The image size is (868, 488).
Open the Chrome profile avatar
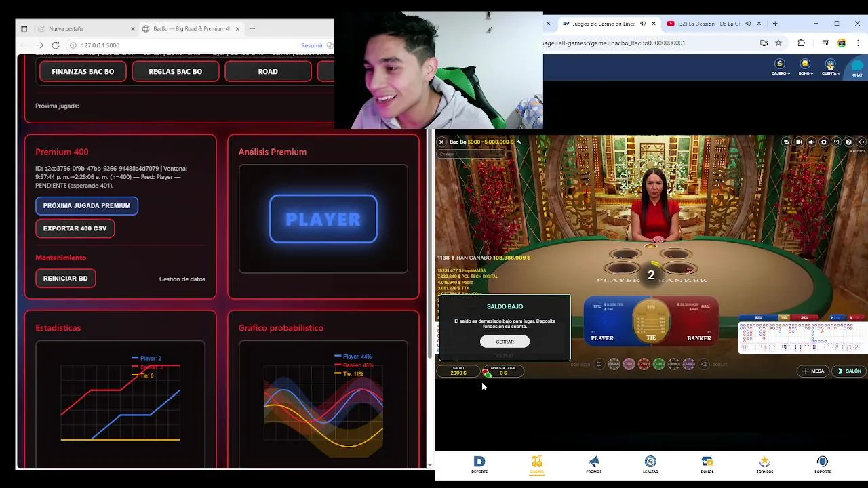[x=842, y=43]
